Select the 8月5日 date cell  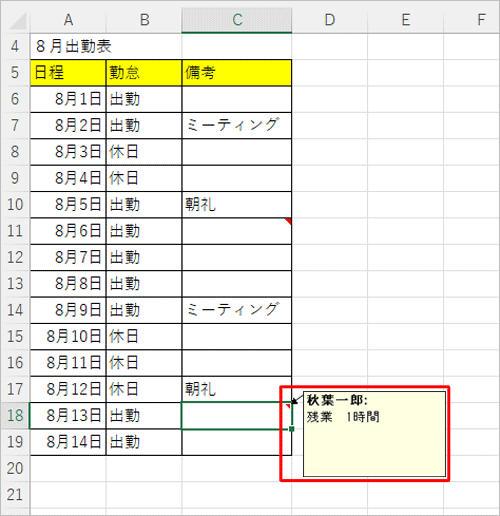[x=68, y=204]
